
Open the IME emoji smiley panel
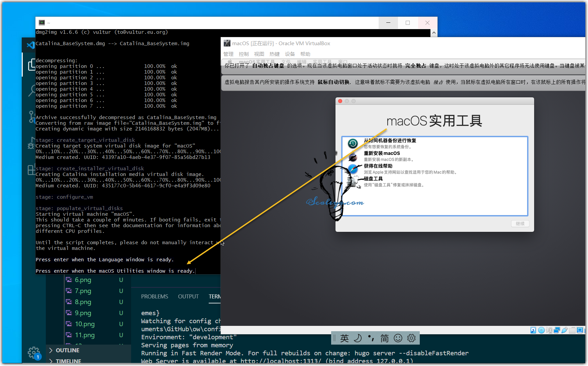(x=398, y=338)
